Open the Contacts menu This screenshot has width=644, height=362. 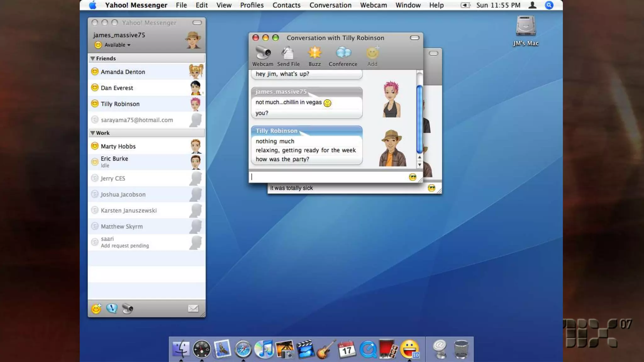click(x=286, y=5)
